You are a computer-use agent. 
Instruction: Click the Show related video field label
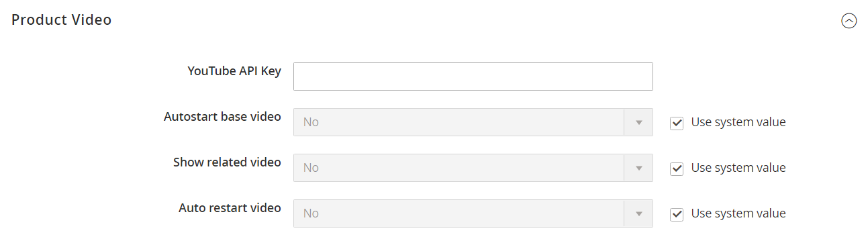pyautogui.click(x=227, y=162)
